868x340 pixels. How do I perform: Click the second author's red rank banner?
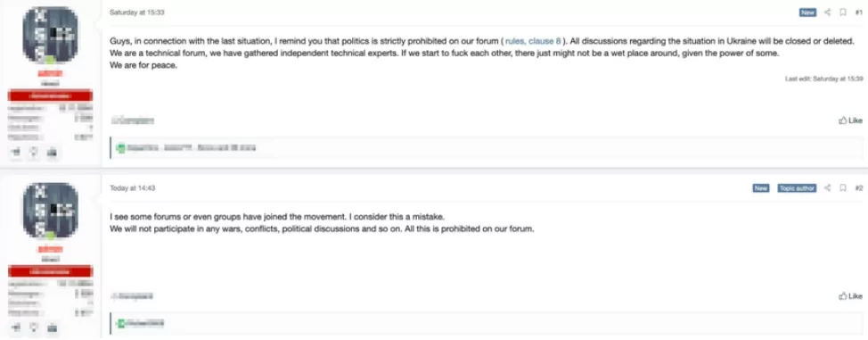tap(51, 272)
